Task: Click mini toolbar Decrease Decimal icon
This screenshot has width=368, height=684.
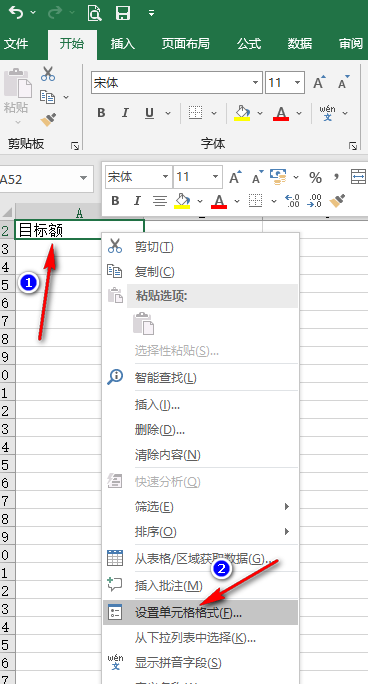Action: [x=314, y=201]
